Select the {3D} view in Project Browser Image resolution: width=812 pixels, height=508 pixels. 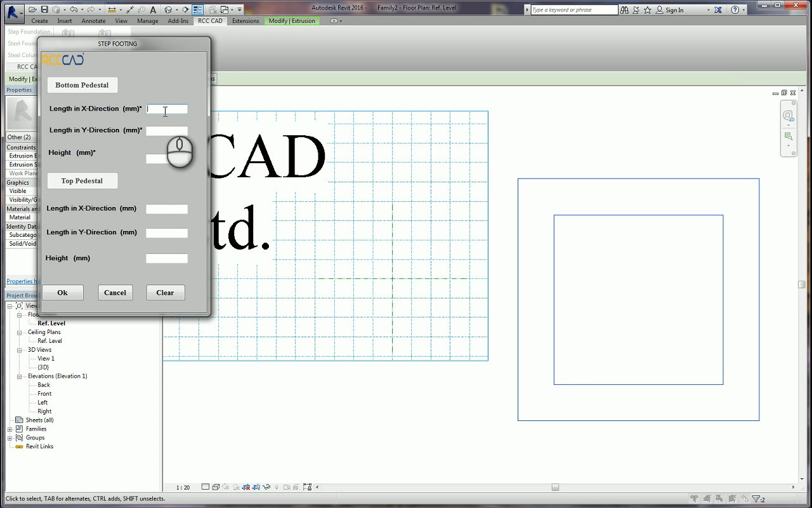coord(43,368)
